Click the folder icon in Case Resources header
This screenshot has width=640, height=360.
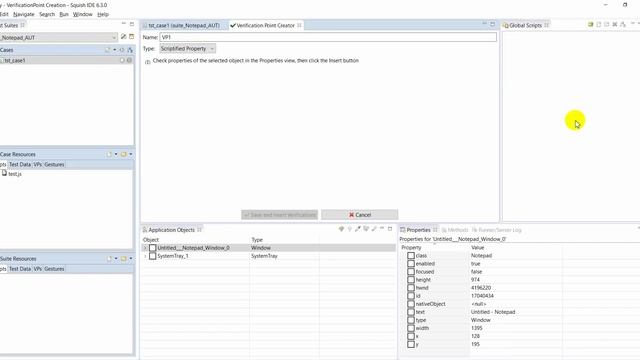pyautogui.click(x=123, y=154)
